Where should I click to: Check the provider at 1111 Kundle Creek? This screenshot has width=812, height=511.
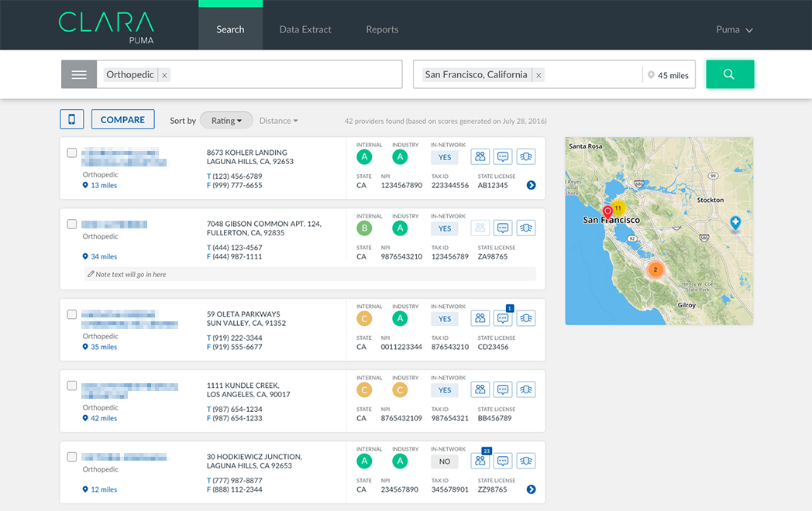pos(72,386)
